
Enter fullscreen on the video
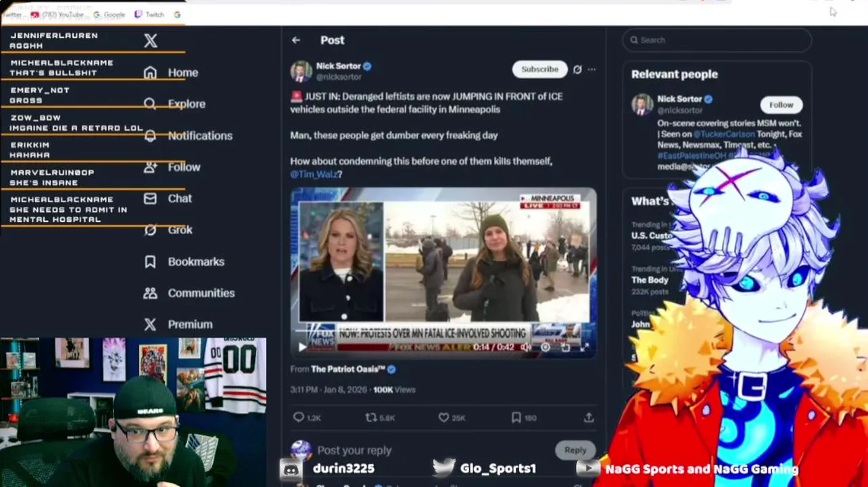click(584, 347)
